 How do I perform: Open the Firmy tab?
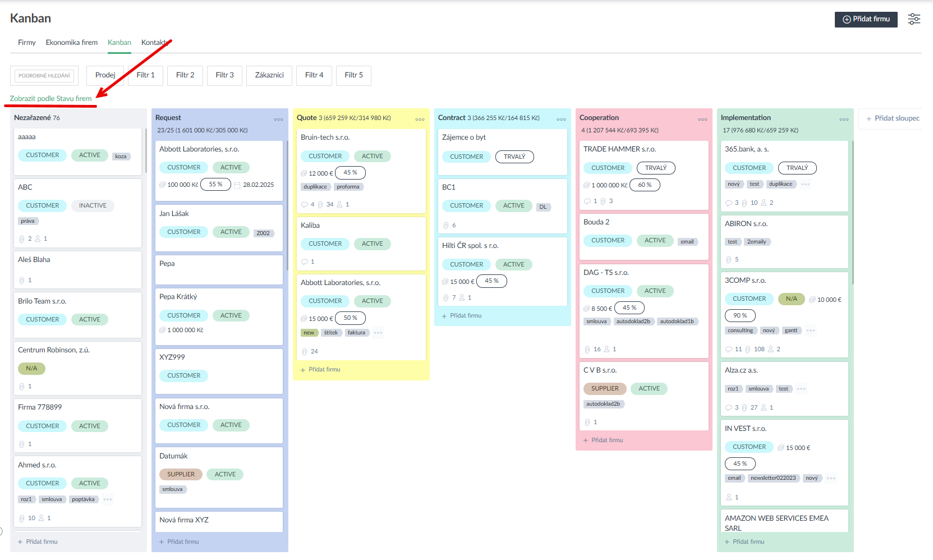(26, 43)
